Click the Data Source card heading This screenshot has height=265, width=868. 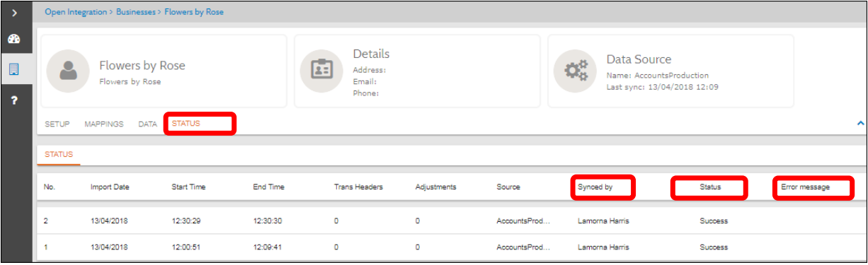[x=639, y=59]
